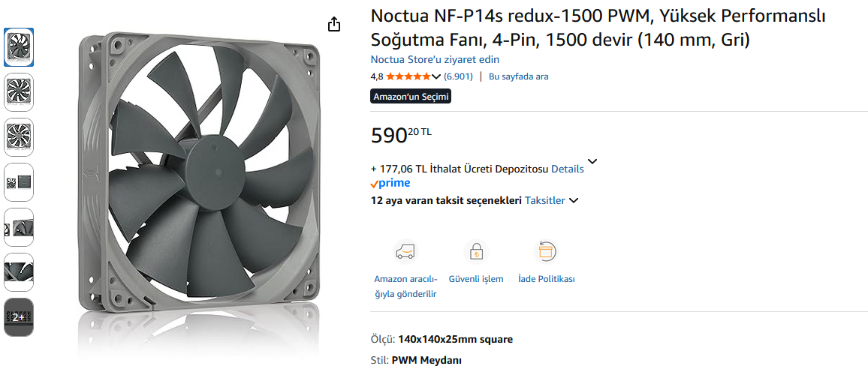Open the fan with packaging thumbnail
Image resolution: width=868 pixels, height=369 pixels.
pyautogui.click(x=19, y=182)
